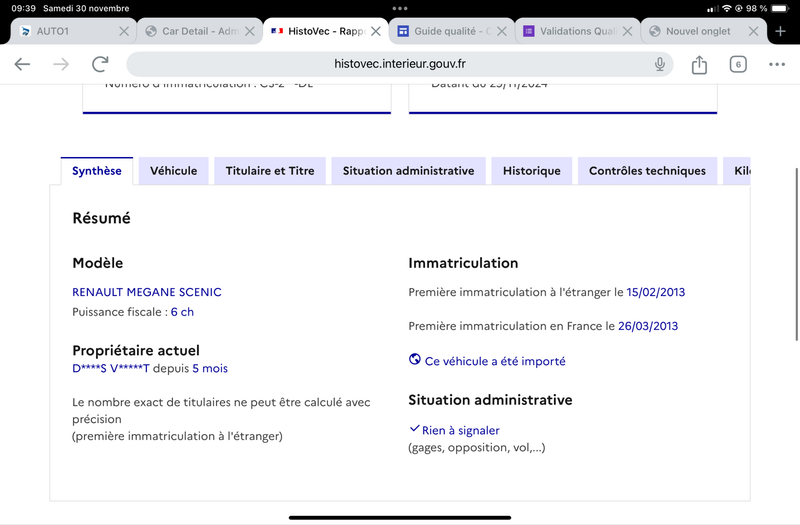This screenshot has height=525, width=800.
Task: Close the AUTO1 tab
Action: (x=123, y=31)
